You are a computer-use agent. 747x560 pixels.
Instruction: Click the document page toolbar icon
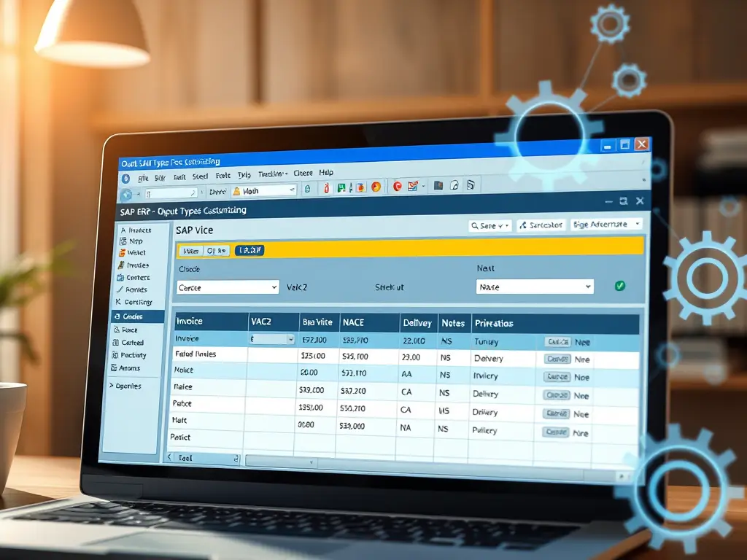click(x=454, y=185)
